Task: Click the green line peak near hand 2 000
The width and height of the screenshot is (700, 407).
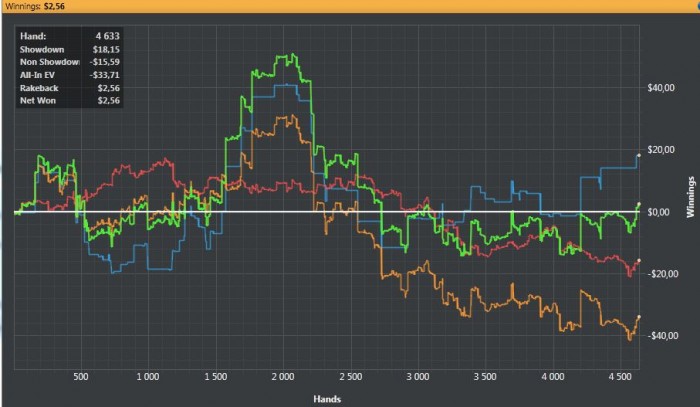Action: pos(292,55)
